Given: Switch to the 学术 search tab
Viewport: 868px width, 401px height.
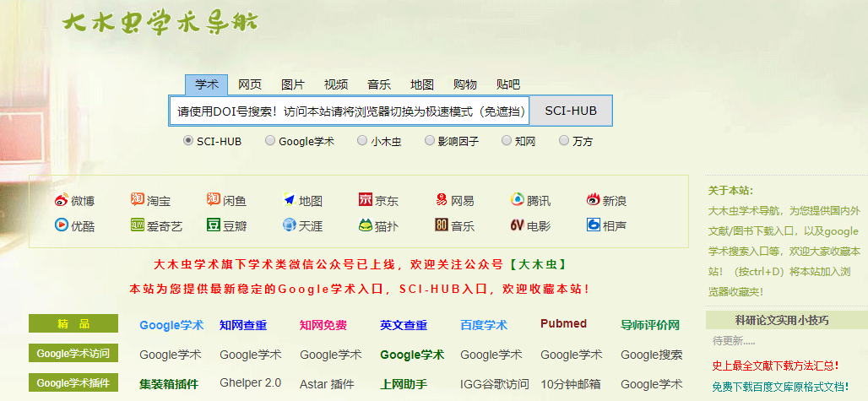Looking at the screenshot, I should tap(207, 84).
